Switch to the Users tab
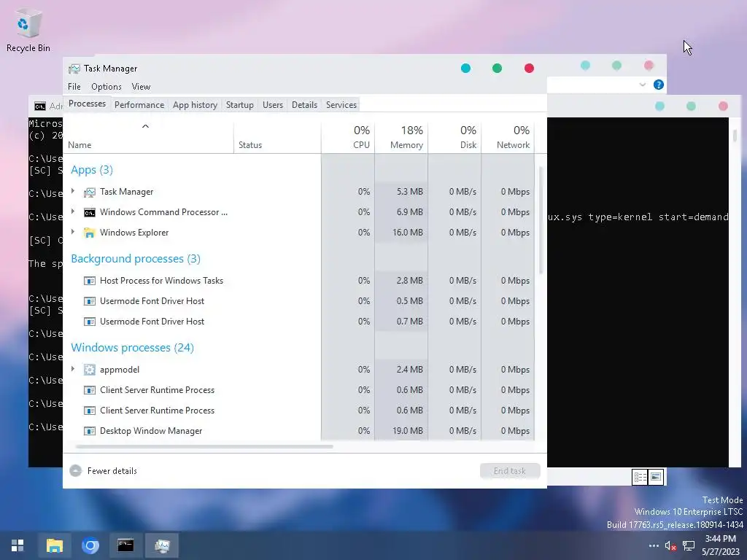 273,105
